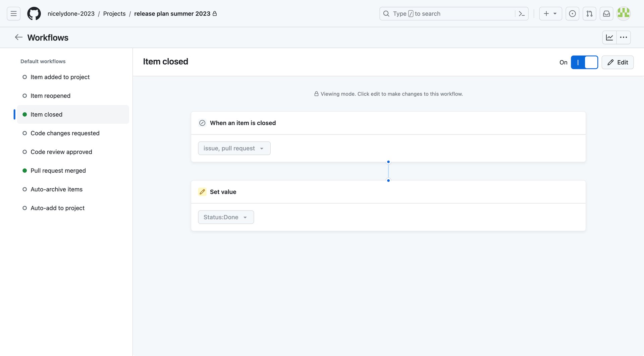The width and height of the screenshot is (644, 356).
Task: Turn off the Item closed workflow toggle
Action: (585, 62)
